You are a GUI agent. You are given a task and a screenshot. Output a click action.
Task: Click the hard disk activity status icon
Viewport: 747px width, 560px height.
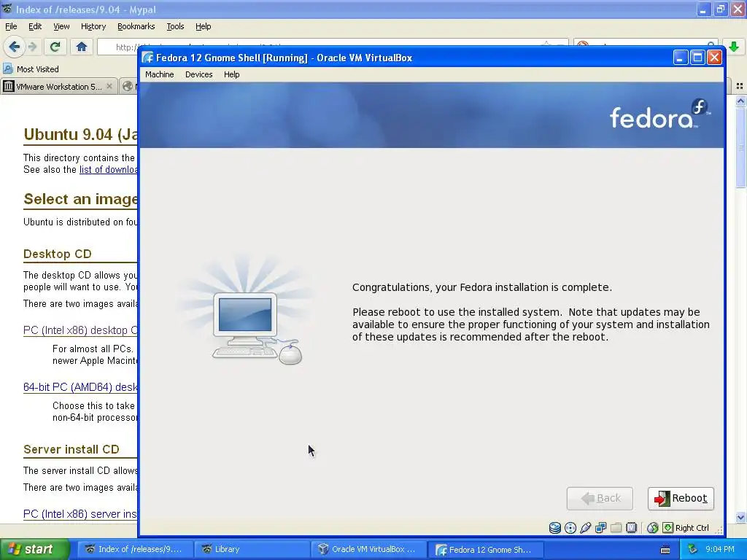(x=555, y=528)
